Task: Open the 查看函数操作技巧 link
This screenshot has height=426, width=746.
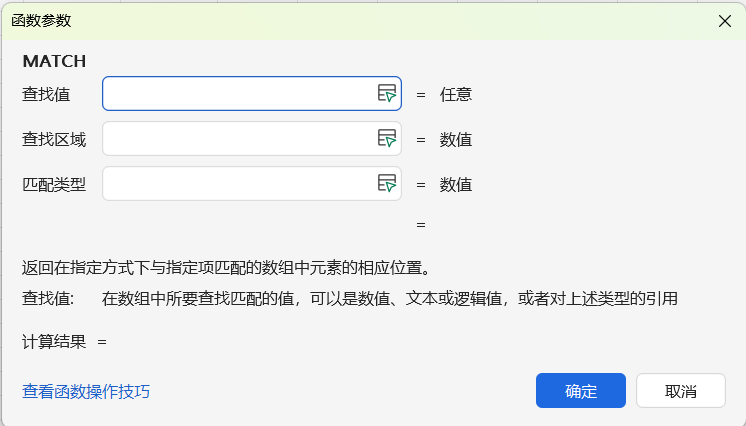Action: click(x=86, y=391)
